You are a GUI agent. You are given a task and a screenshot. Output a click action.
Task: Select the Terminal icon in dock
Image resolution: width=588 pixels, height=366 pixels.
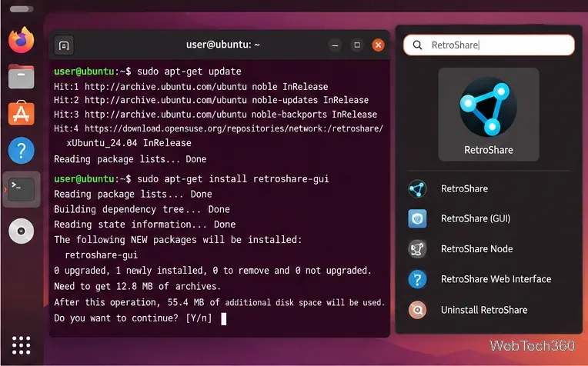pos(22,190)
